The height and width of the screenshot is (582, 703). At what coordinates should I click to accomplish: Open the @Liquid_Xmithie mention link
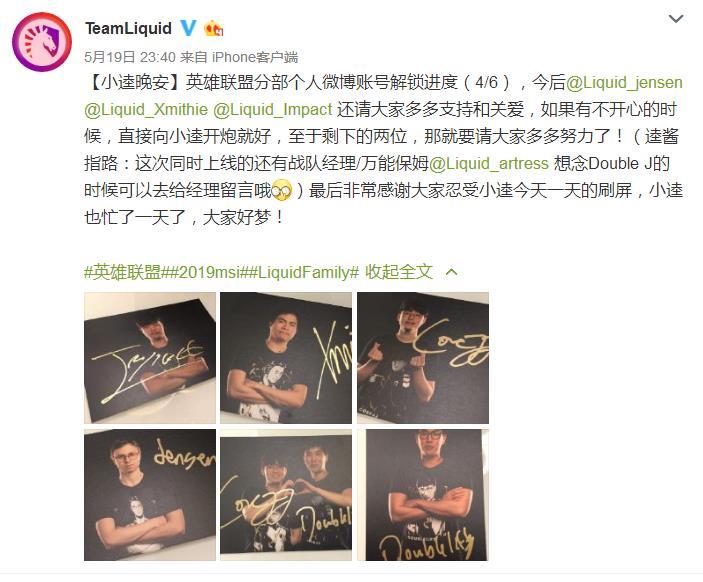146,110
